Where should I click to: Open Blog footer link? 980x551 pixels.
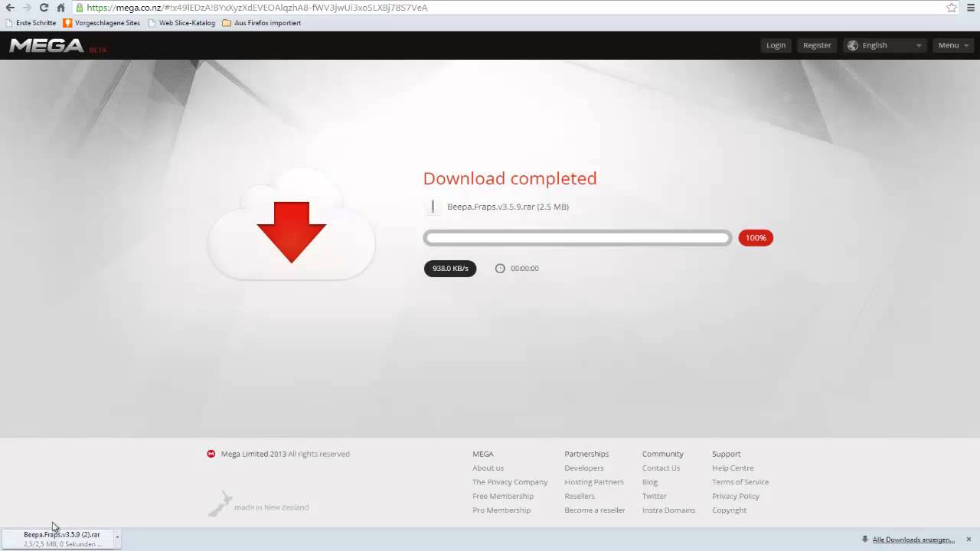(x=650, y=482)
